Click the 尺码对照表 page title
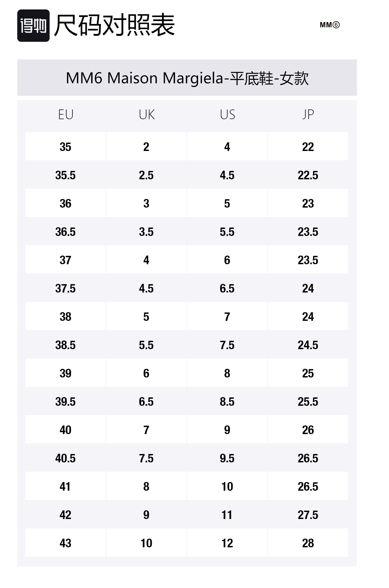The image size is (389, 588). (x=115, y=26)
